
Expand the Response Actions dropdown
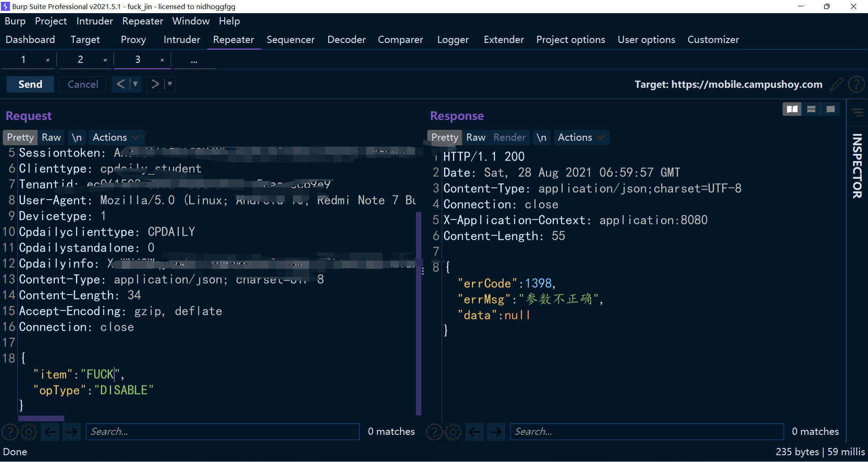pos(580,137)
